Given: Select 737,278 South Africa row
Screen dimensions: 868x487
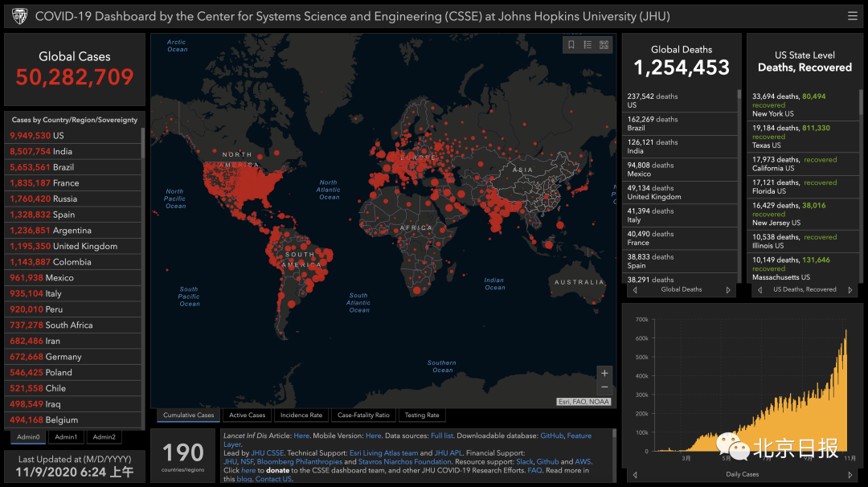Looking at the screenshot, I should point(73,325).
